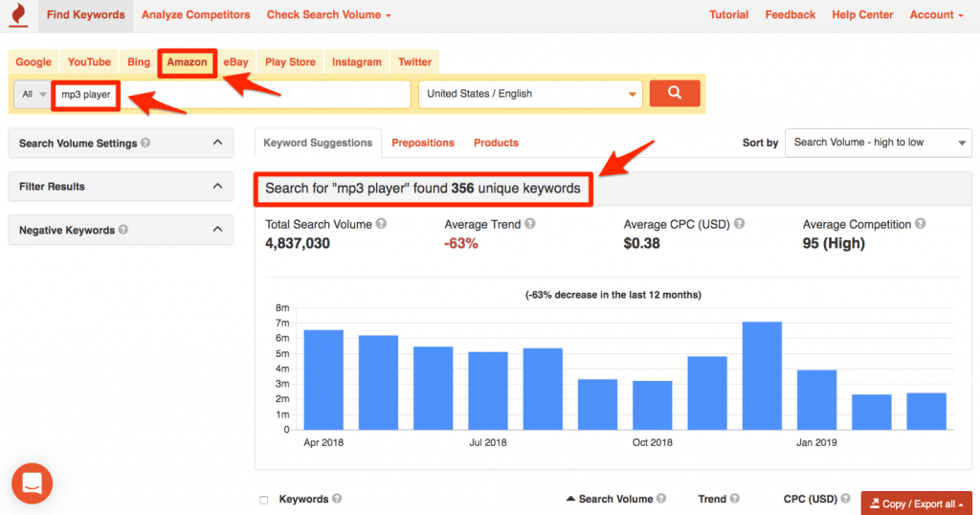This screenshot has height=515, width=980.
Task: Sort by the Trend column header
Action: (712, 499)
